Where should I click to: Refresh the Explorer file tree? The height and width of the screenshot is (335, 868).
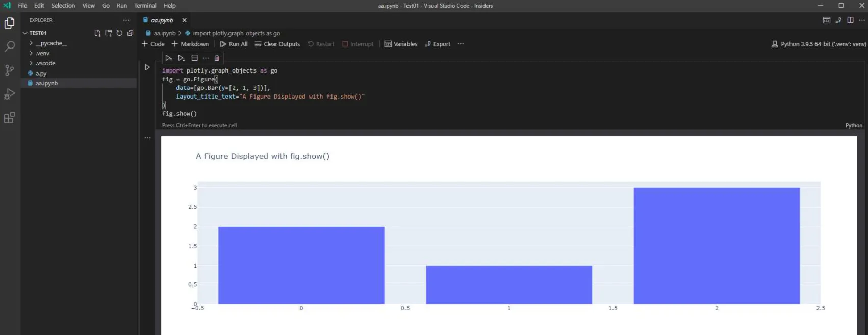119,33
